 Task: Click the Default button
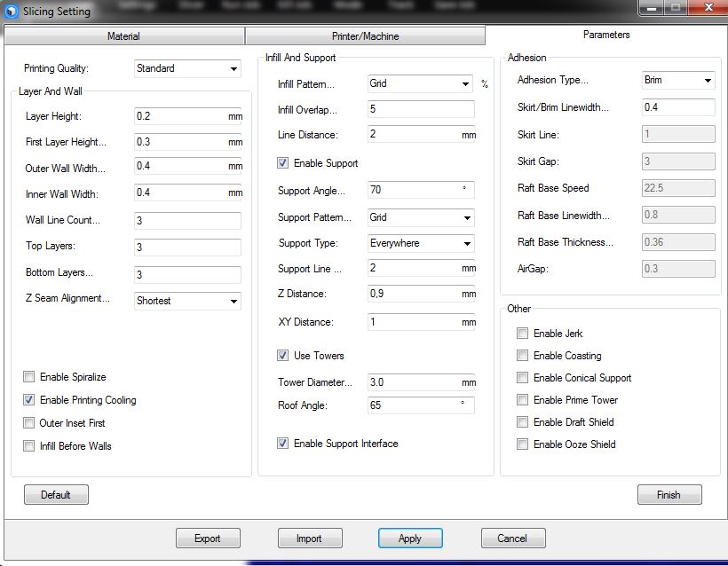pos(56,494)
